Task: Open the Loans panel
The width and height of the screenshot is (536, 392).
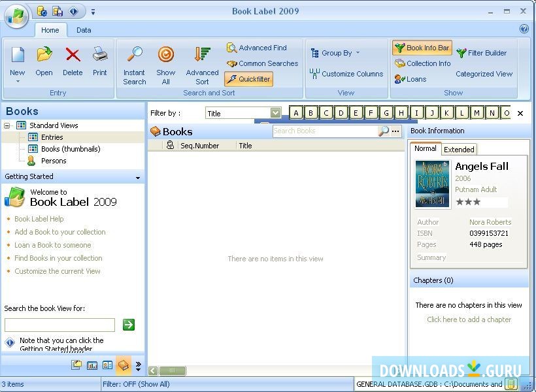Action: [x=410, y=79]
